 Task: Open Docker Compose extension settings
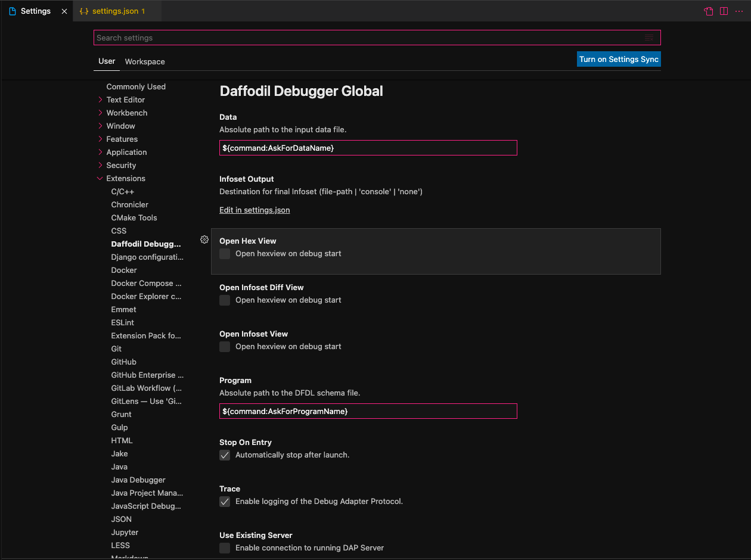146,283
